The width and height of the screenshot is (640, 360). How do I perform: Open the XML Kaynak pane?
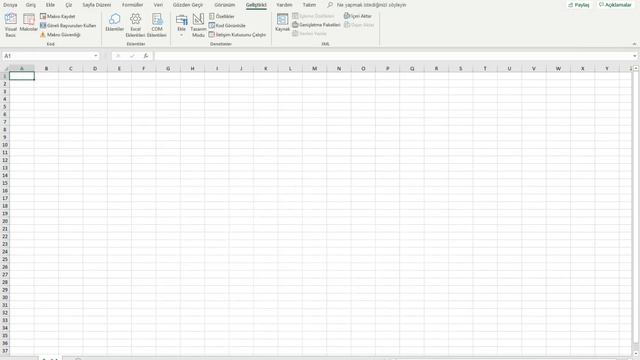pos(282,23)
